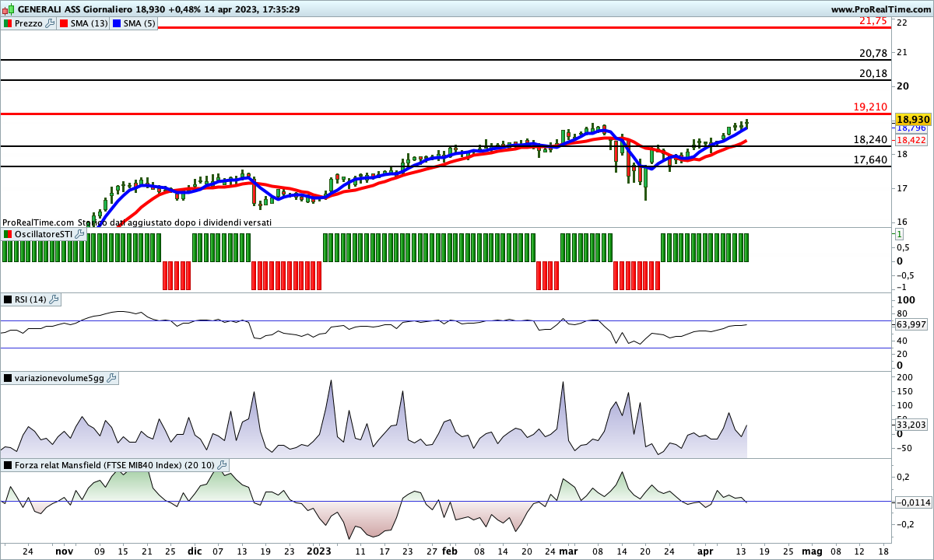
Task: Click the 20,78 price level label
Action: click(873, 53)
